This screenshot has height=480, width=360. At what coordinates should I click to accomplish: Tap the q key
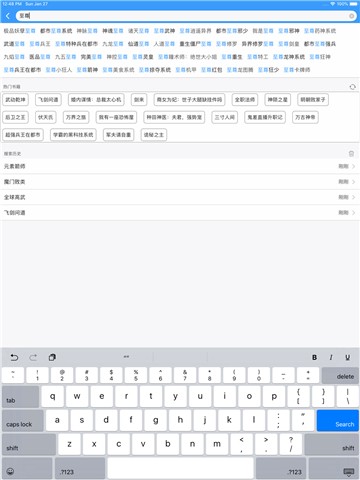(53, 396)
